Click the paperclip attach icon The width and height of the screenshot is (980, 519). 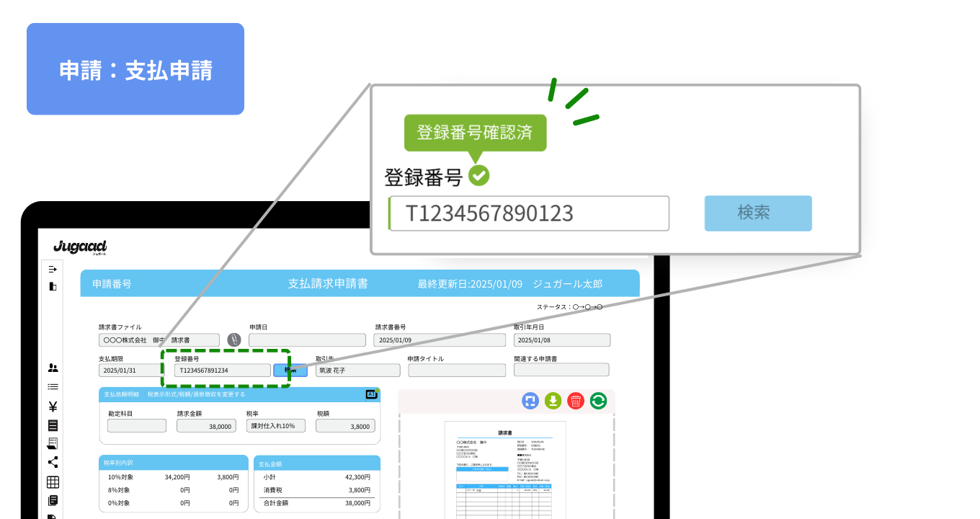tap(234, 340)
